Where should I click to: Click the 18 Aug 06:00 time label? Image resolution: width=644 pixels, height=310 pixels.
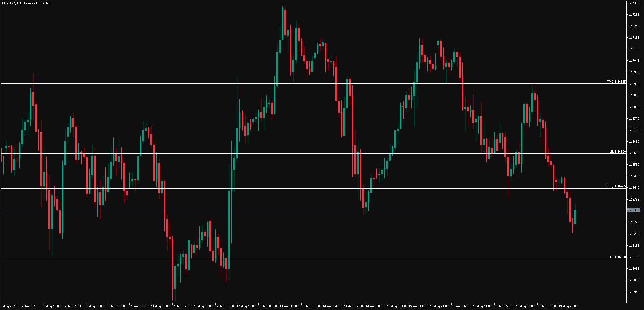pos(461,306)
